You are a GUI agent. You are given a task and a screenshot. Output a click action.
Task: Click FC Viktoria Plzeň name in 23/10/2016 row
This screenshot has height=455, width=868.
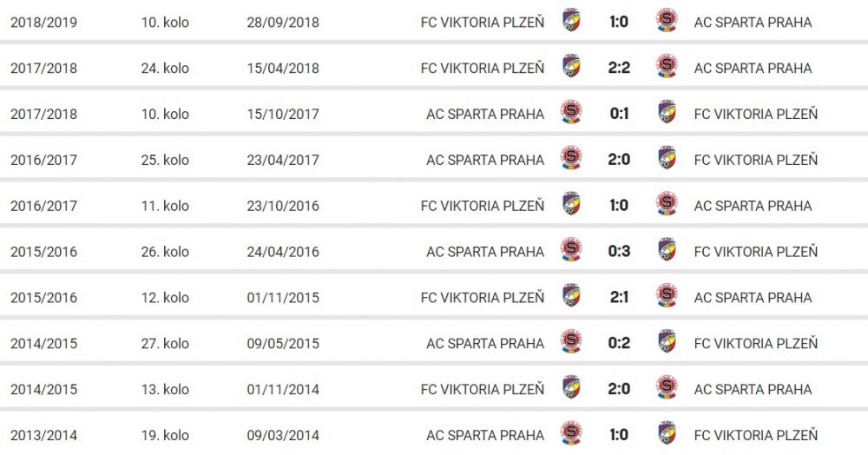pos(483,206)
